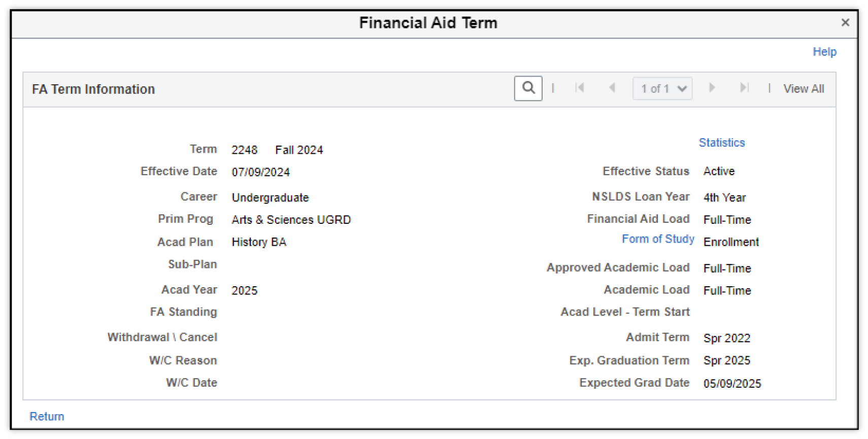Screen dimensions: 868x439
Task: Click the Return link
Action: (47, 416)
